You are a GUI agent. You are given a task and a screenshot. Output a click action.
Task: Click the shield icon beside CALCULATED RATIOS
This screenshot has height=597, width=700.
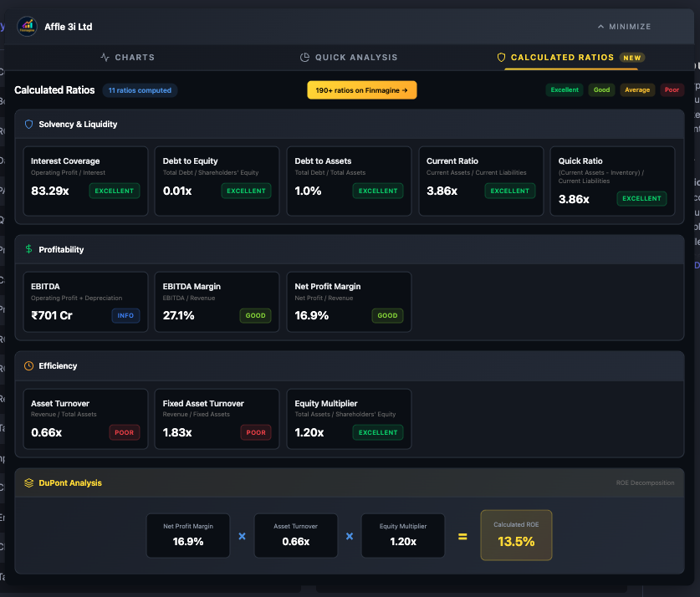(x=501, y=58)
